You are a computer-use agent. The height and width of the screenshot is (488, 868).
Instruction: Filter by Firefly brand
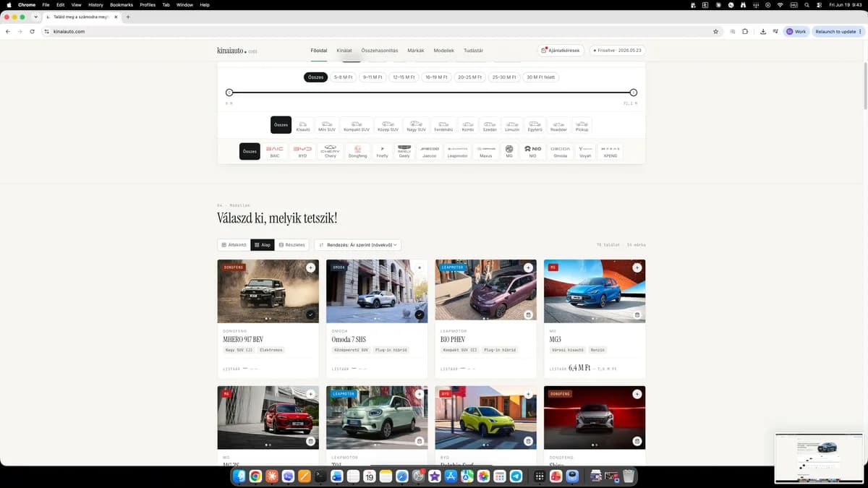(383, 151)
